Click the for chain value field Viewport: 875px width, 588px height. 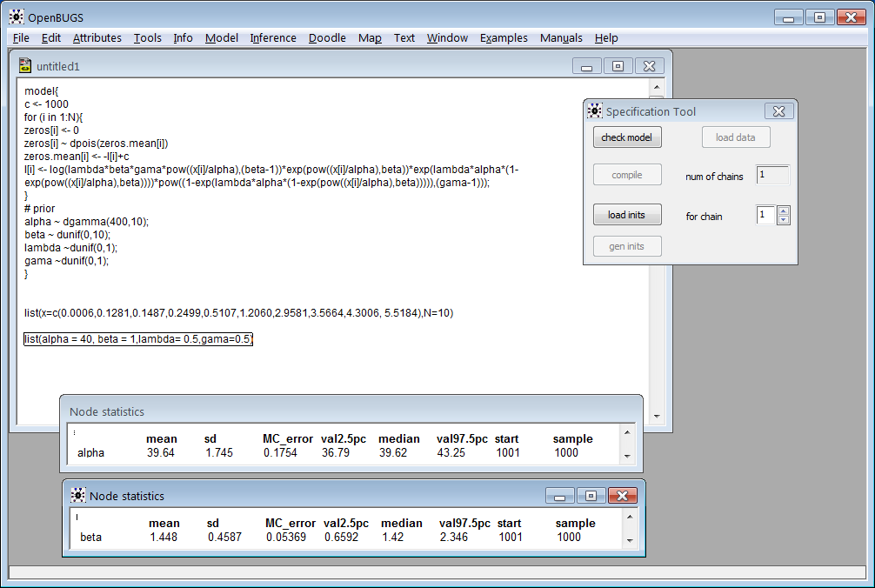pyautogui.click(x=765, y=215)
